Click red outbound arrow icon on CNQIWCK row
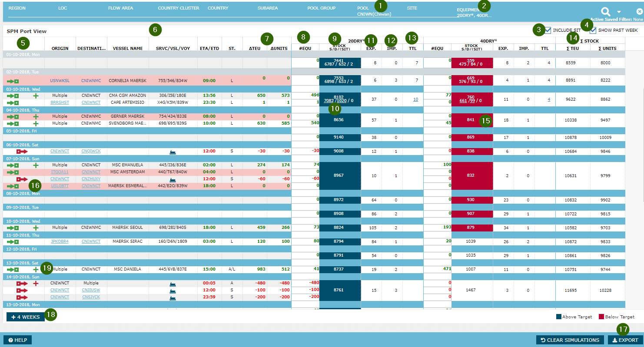This screenshot has height=347, width=644. click(x=22, y=151)
